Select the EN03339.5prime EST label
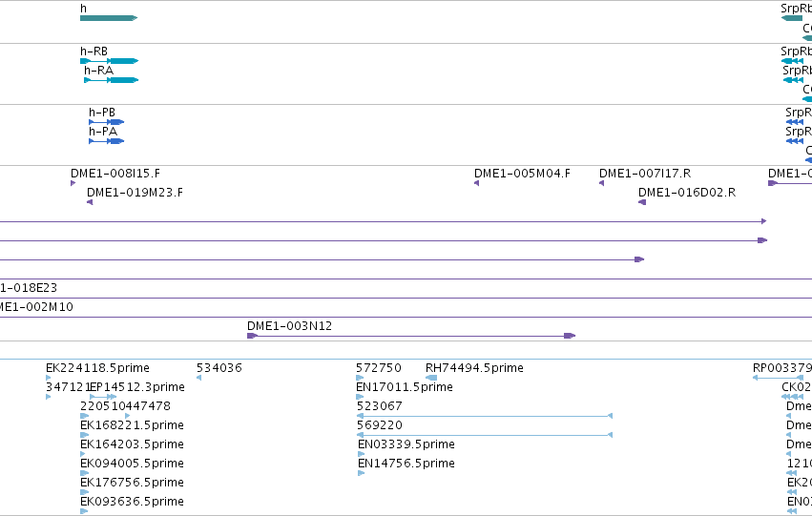Viewport: 812px width, 516px height. click(x=406, y=444)
